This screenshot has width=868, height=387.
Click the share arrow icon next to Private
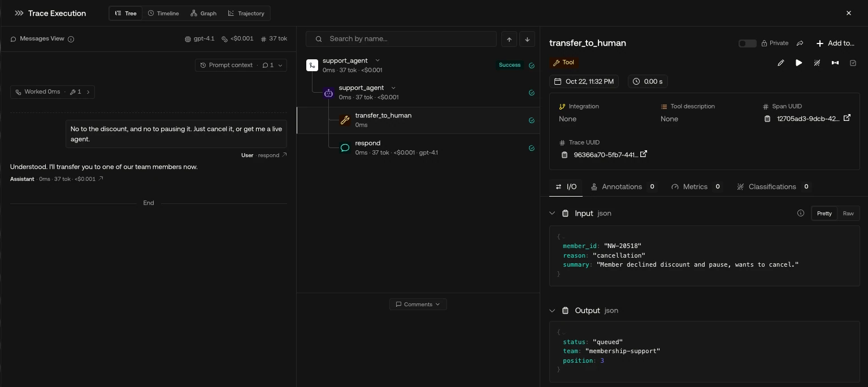pos(800,43)
